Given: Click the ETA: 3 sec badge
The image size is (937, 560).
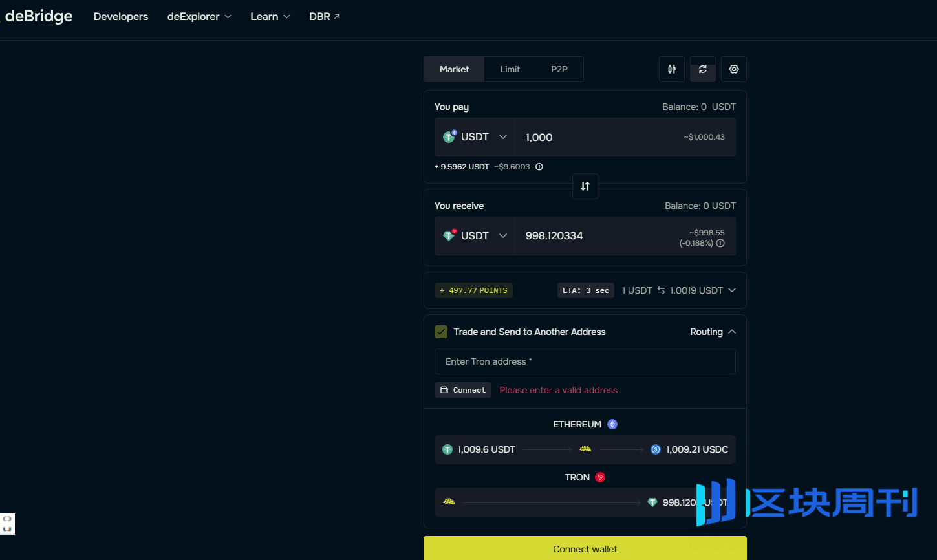Looking at the screenshot, I should pyautogui.click(x=586, y=290).
